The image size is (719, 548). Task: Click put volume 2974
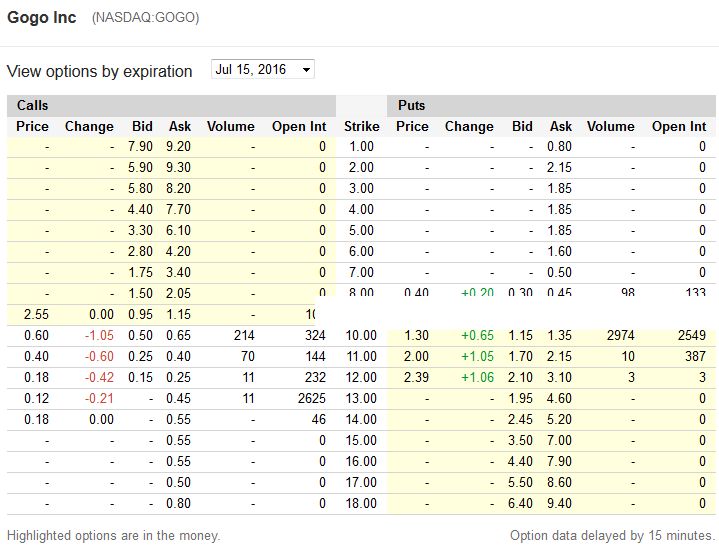pos(621,335)
